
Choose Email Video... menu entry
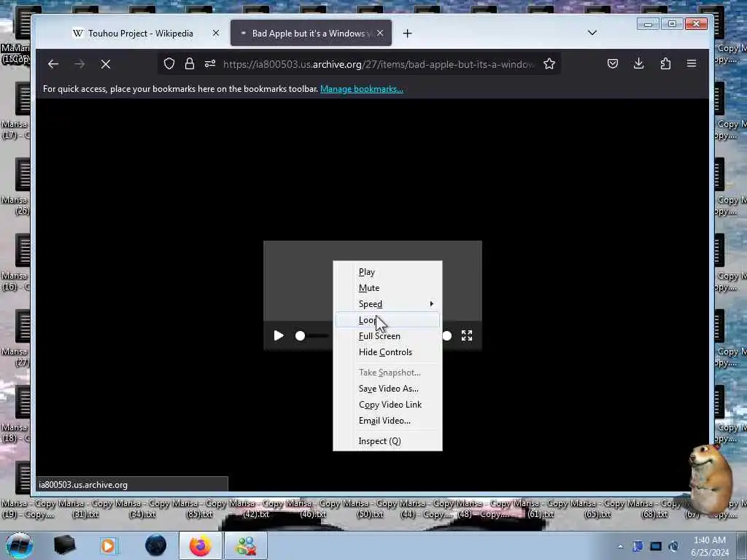coord(387,421)
